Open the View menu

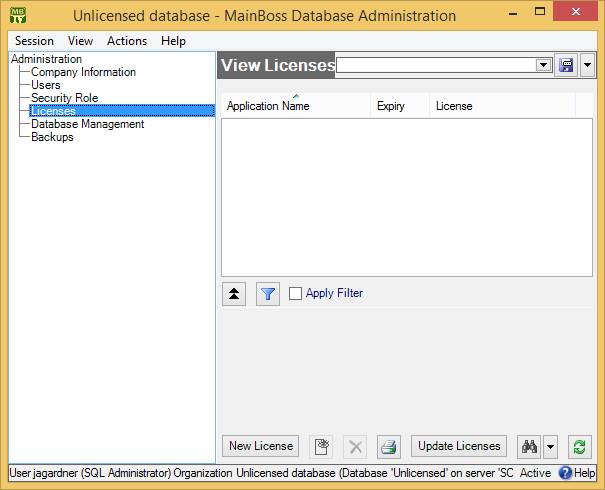(80, 41)
